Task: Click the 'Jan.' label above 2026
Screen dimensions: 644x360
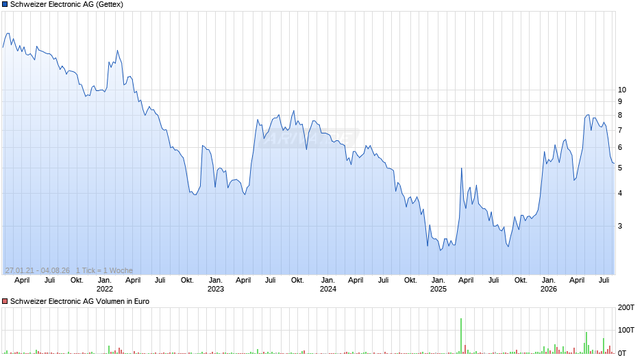Action: point(549,280)
